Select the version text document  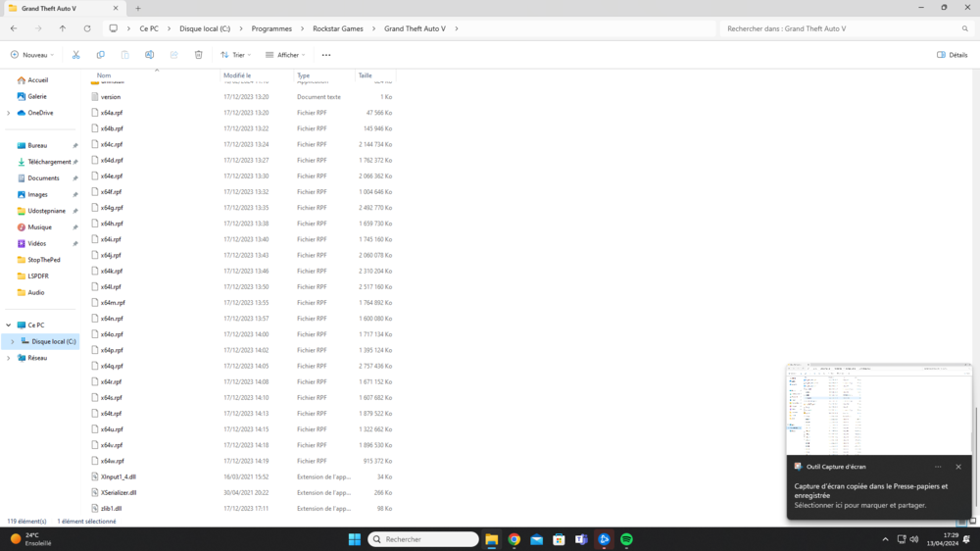[x=111, y=97]
